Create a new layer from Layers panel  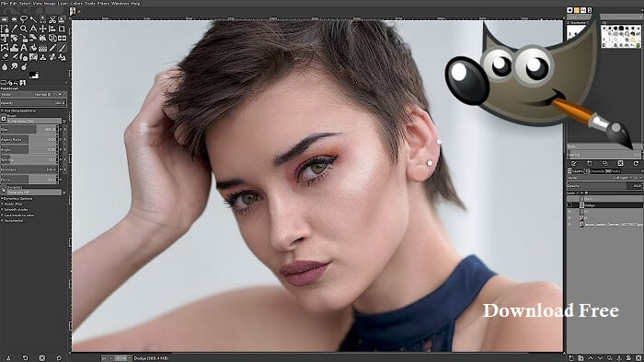click(571, 358)
